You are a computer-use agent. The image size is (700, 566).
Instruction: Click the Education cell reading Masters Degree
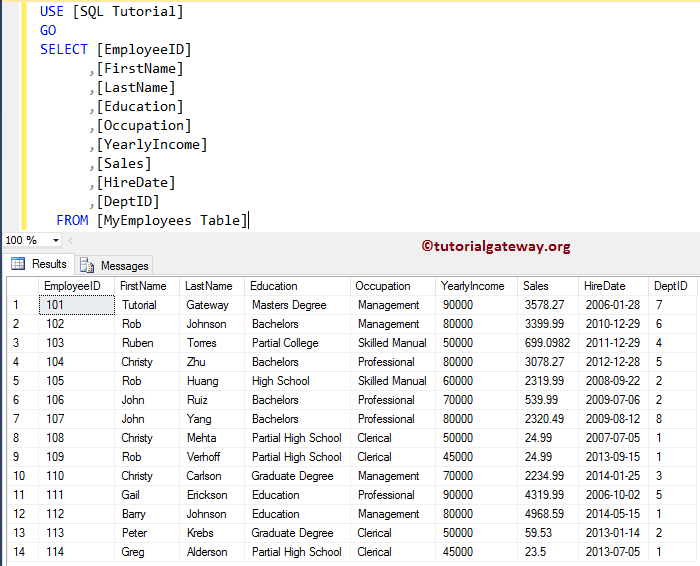coord(288,305)
